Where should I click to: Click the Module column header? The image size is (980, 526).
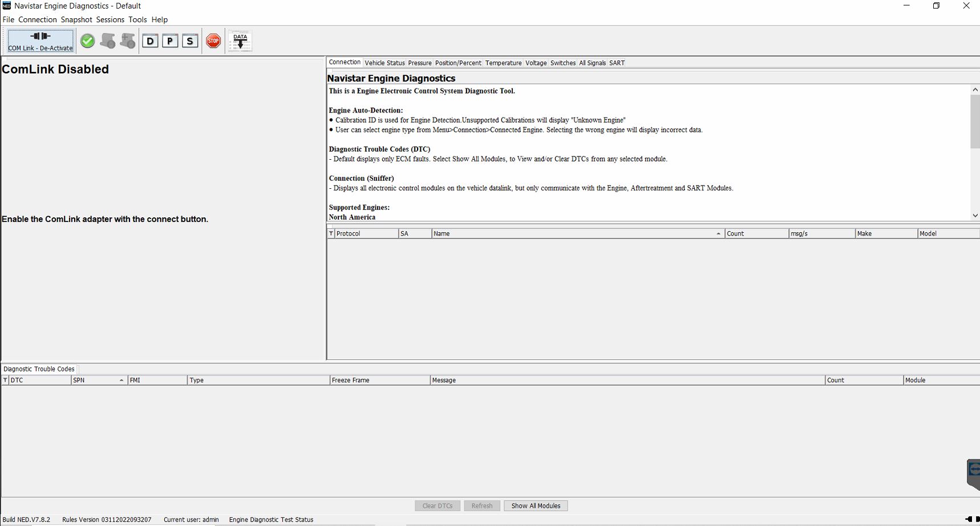(x=942, y=380)
